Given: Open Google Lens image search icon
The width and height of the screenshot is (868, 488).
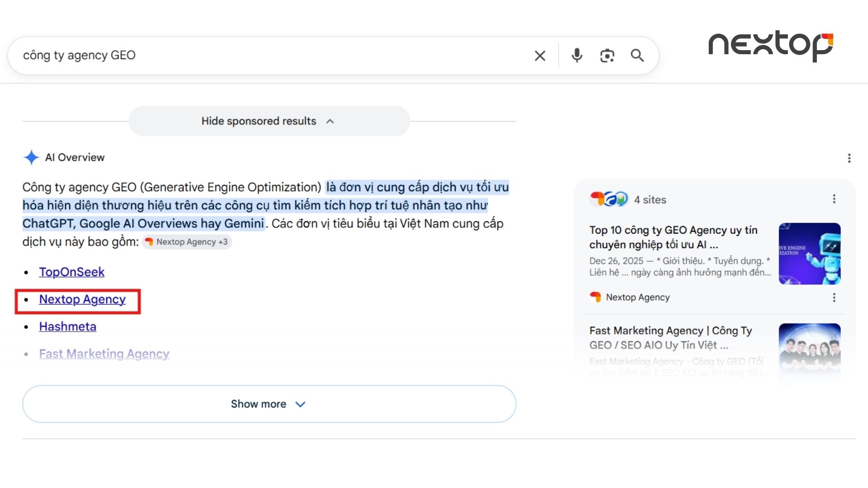Looking at the screenshot, I should click(x=607, y=56).
